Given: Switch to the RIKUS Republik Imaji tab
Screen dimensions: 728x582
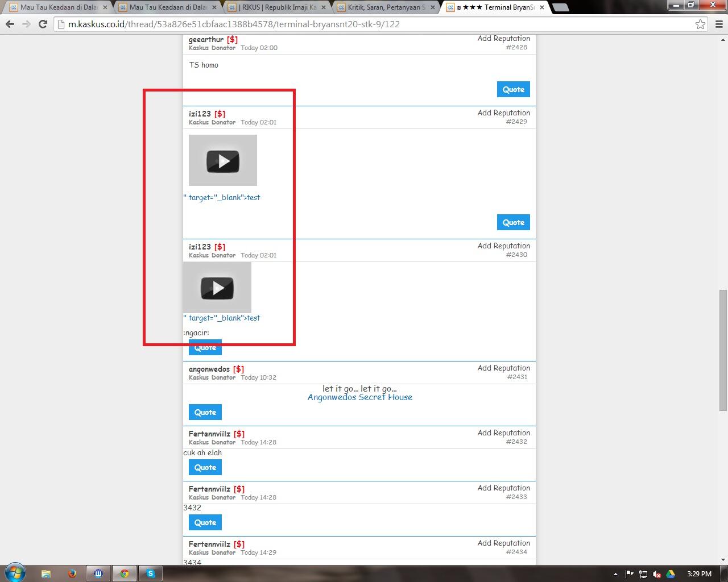Looking at the screenshot, I should [x=277, y=7].
